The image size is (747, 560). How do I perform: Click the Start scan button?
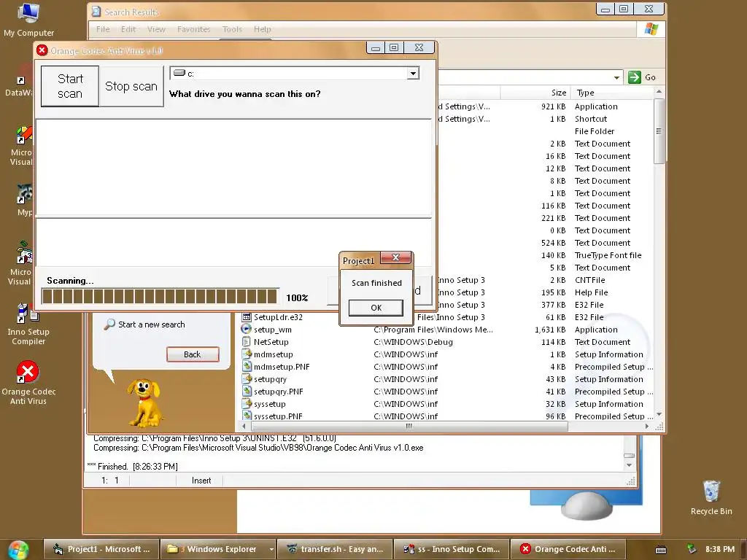pos(70,86)
